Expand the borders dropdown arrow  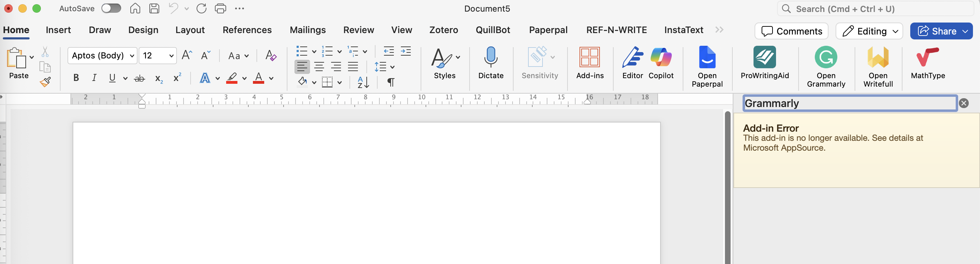pyautogui.click(x=339, y=82)
